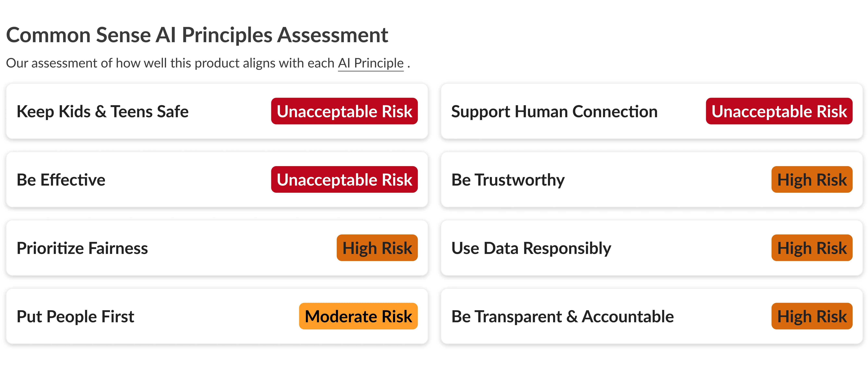Image resolution: width=868 pixels, height=365 pixels.
Task: Open the Prioritize Fairness card
Action: [217, 248]
